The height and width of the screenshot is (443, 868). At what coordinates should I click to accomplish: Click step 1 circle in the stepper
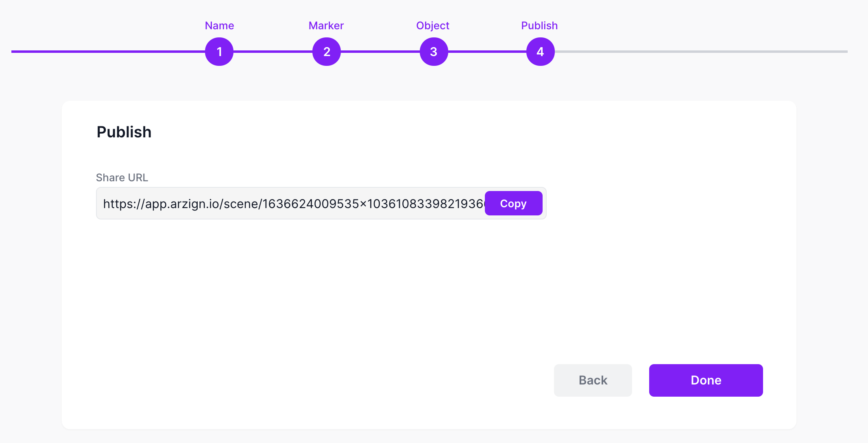(x=219, y=52)
